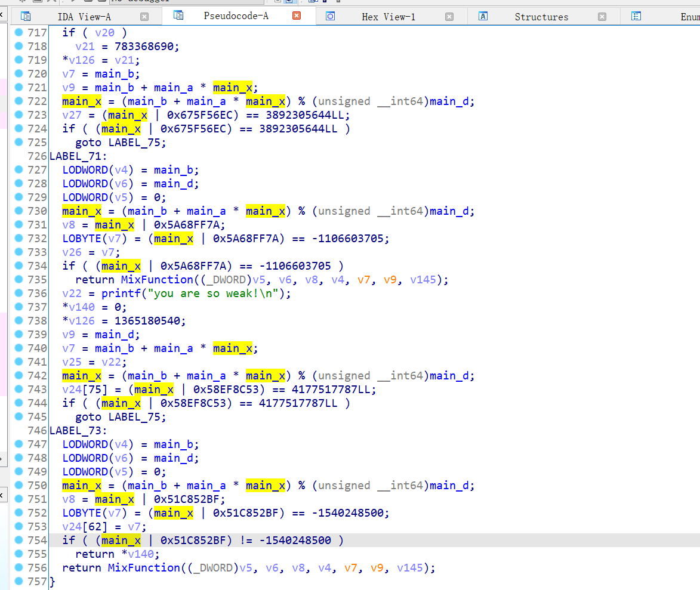Switch to the IDA View-A tab
700x590 pixels.
point(84,17)
